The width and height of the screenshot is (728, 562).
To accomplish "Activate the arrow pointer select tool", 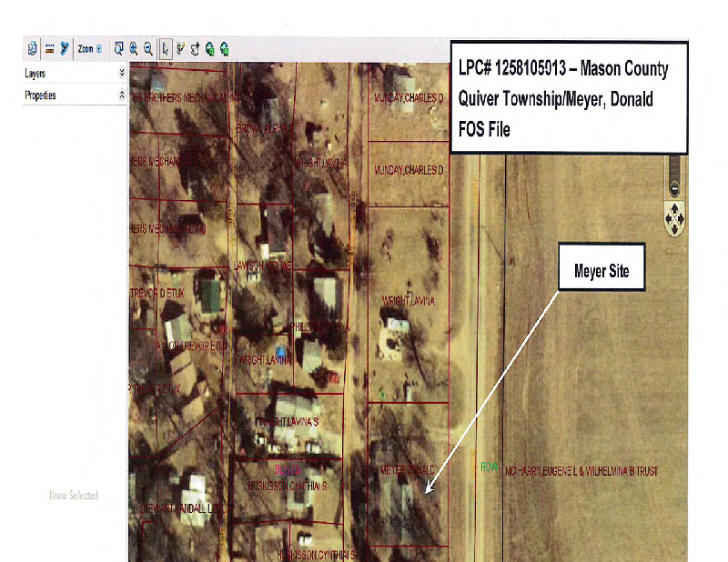I will coord(165,48).
